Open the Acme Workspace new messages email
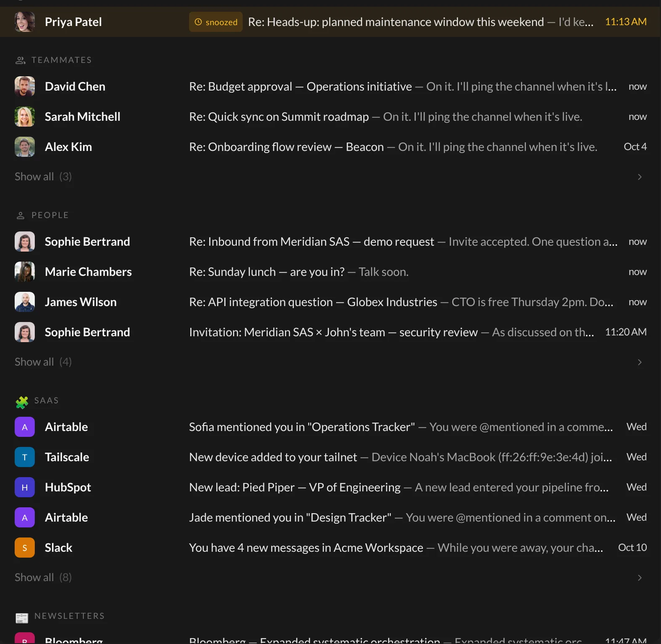Viewport: 661px width, 644px height. [330, 548]
